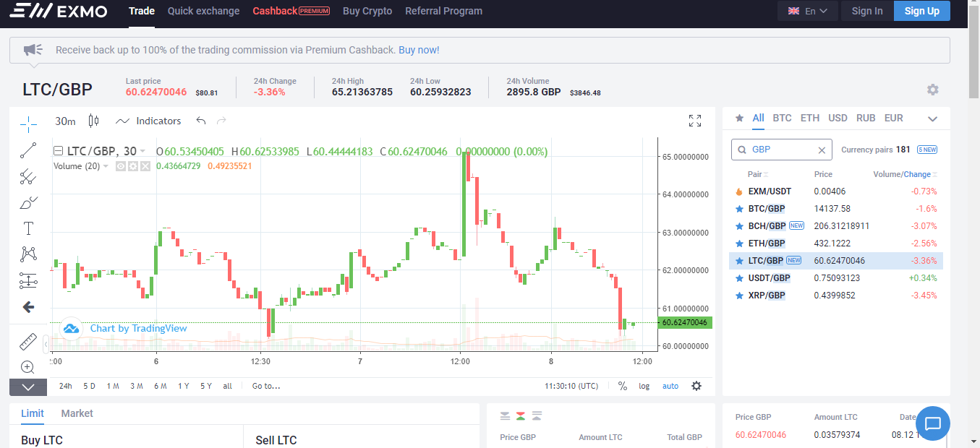Image resolution: width=980 pixels, height=448 pixels.
Task: Open the live chat bubble
Action: [x=933, y=423]
